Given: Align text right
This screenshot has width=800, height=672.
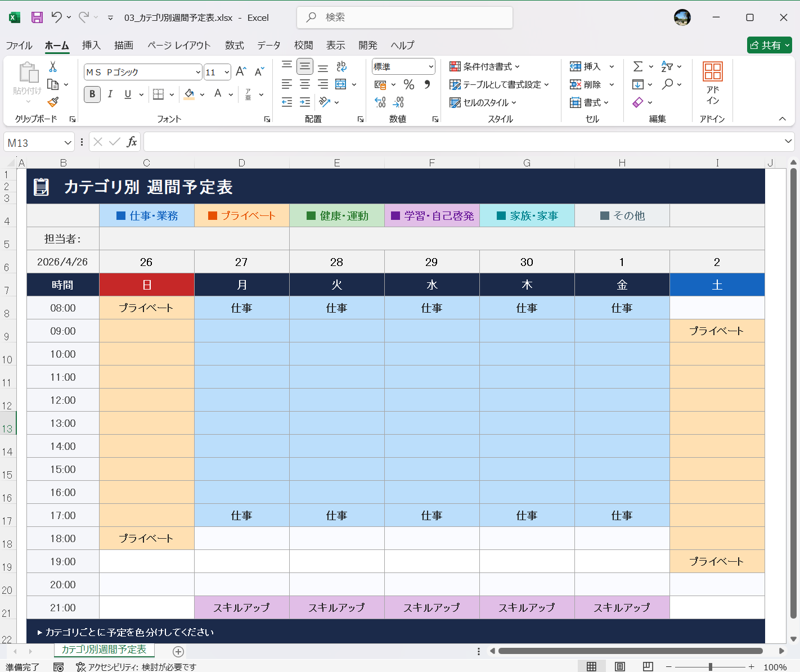Looking at the screenshot, I should 323,84.
